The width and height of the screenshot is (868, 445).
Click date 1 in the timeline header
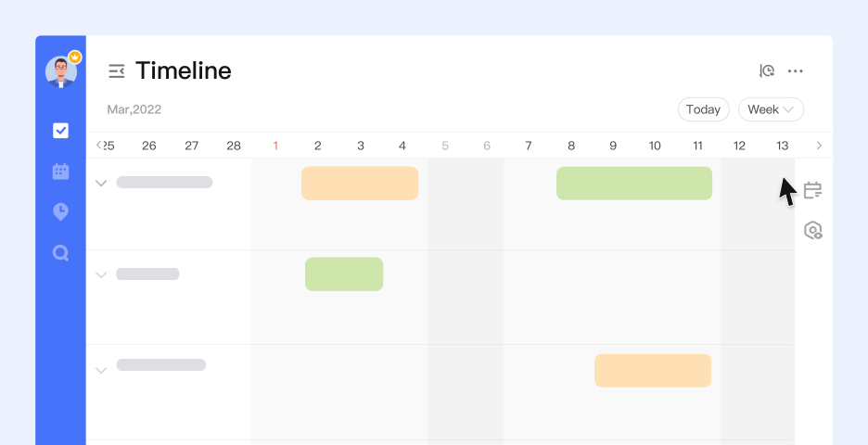[275, 146]
